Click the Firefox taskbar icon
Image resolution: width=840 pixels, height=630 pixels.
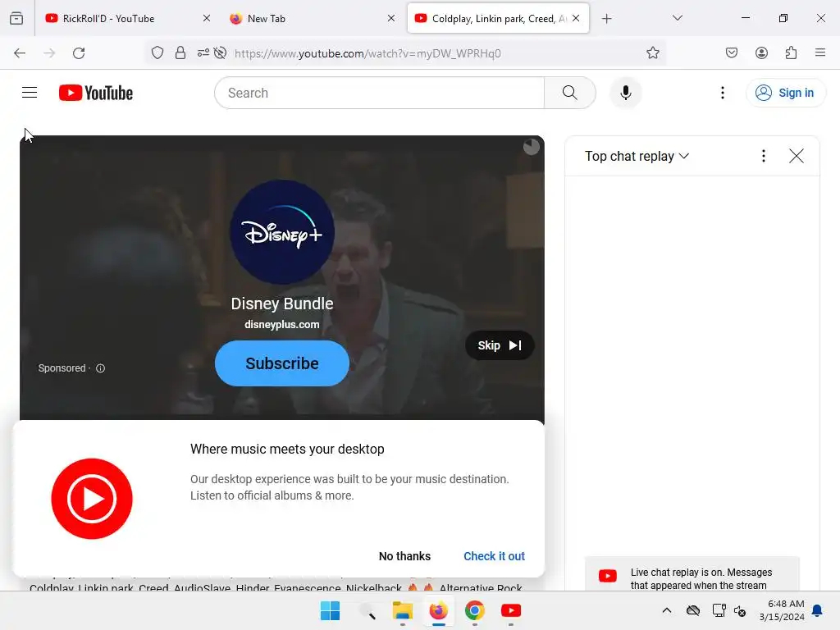(x=438, y=610)
